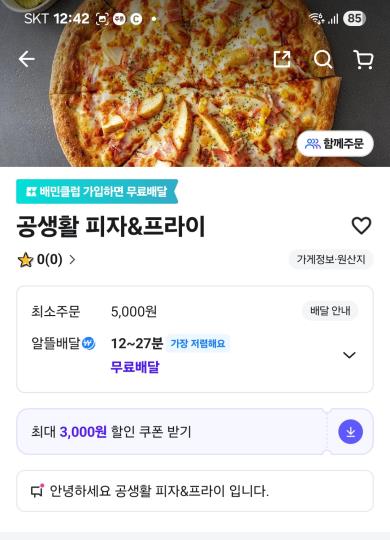Open the share icon over pizza photo
This screenshot has width=390, height=540.
click(x=282, y=59)
